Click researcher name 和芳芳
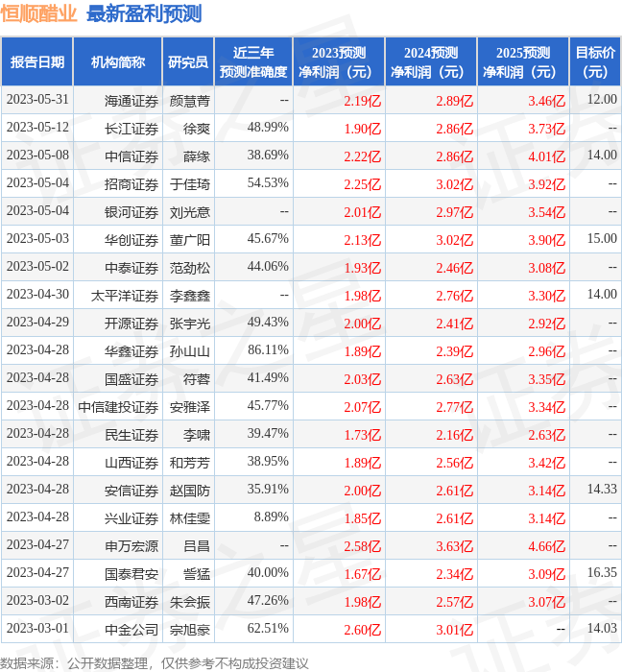Screen dimensions: 622x672 tap(190, 463)
